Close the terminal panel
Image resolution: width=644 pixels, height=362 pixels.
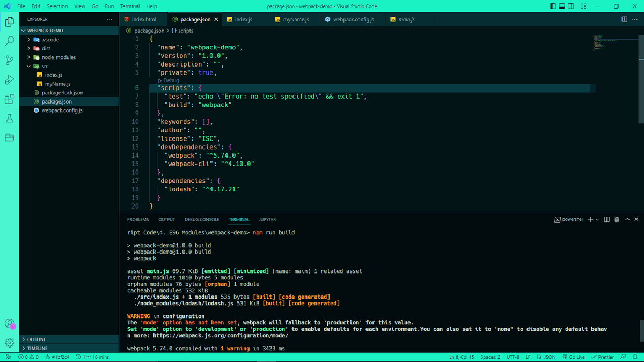point(636,219)
